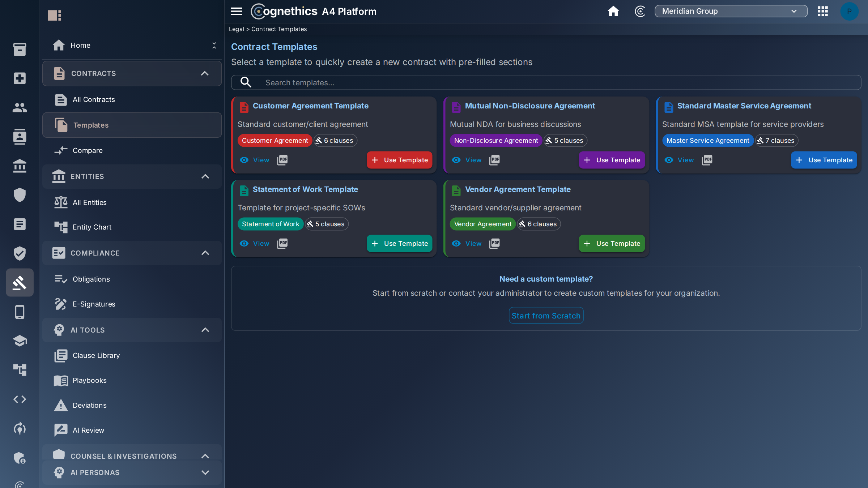The image size is (868, 488).
Task: Use the Mutual Non-Disclosure Agreement template
Action: (x=612, y=160)
